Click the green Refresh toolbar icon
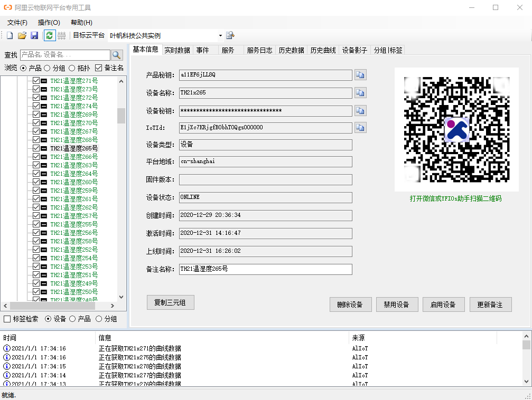The width and height of the screenshot is (532, 400). [x=50, y=35]
